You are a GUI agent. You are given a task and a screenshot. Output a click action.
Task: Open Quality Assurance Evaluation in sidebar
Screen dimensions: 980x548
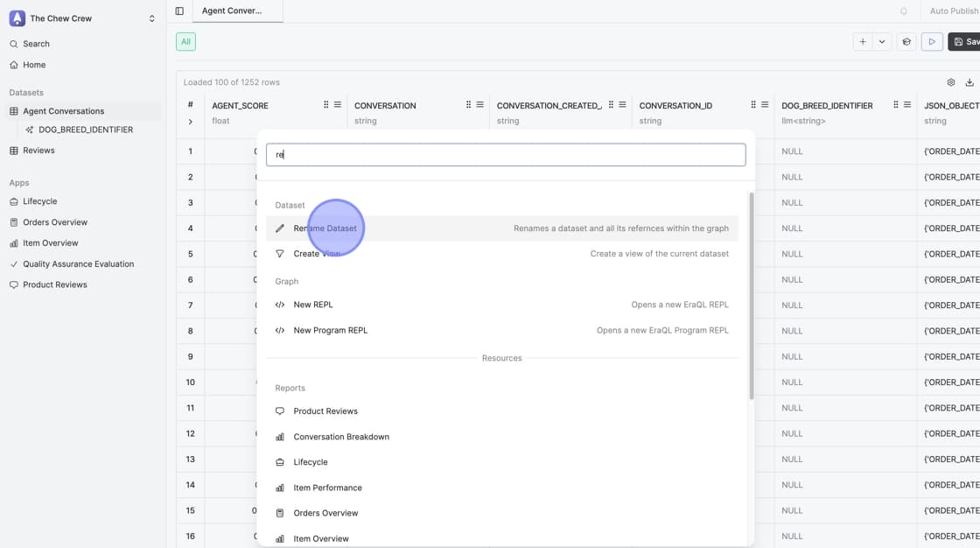[78, 264]
